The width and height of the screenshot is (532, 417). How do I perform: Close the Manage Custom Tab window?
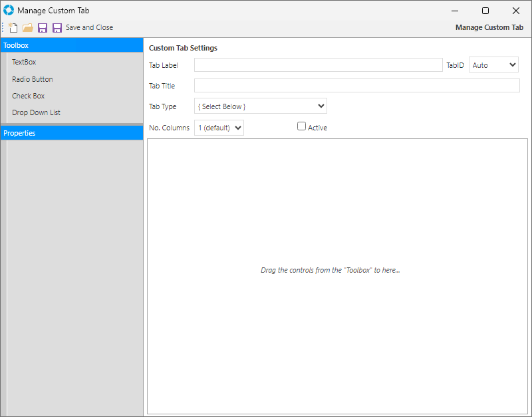516,11
